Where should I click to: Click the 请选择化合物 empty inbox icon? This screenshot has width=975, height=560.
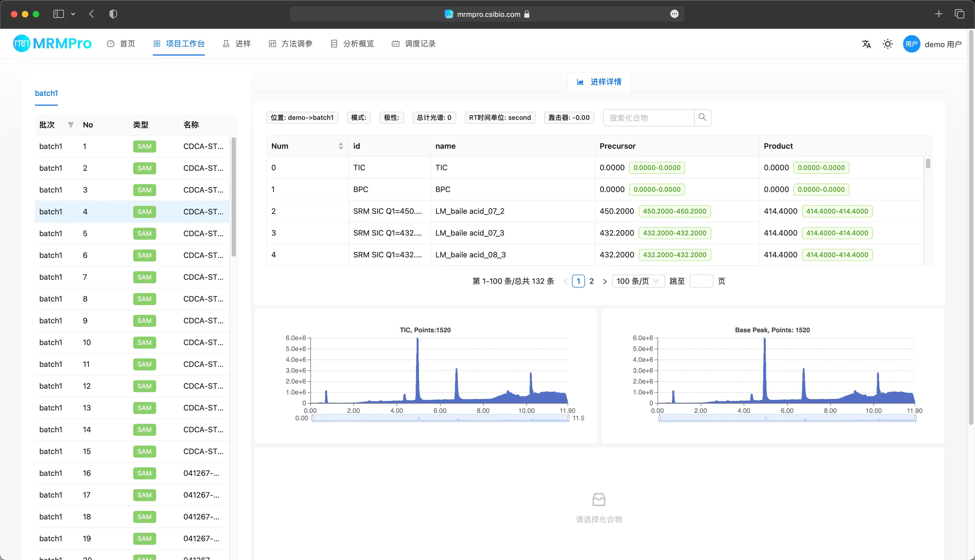599,500
